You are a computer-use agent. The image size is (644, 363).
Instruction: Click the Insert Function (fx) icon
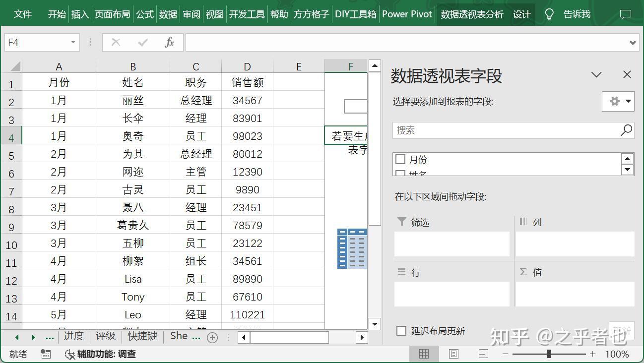(x=169, y=42)
